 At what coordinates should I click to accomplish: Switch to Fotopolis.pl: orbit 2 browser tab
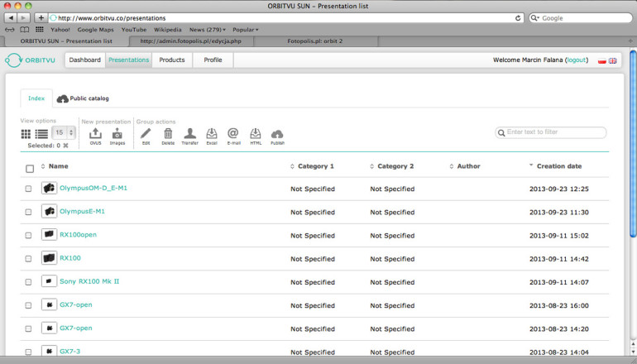click(x=315, y=41)
